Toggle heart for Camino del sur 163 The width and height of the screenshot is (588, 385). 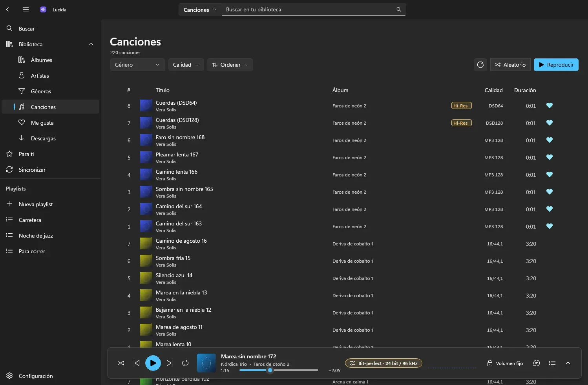point(550,226)
